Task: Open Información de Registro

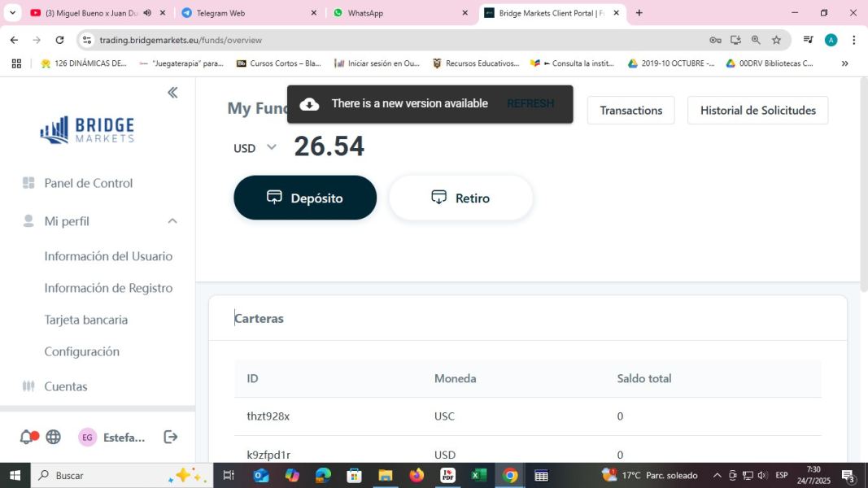Action: pyautogui.click(x=108, y=288)
